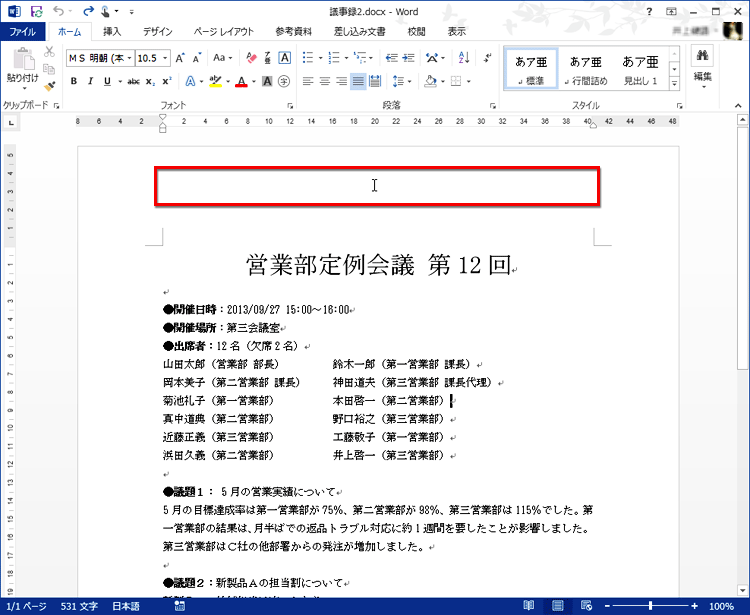Click the 531 文字 word count

coord(79,606)
